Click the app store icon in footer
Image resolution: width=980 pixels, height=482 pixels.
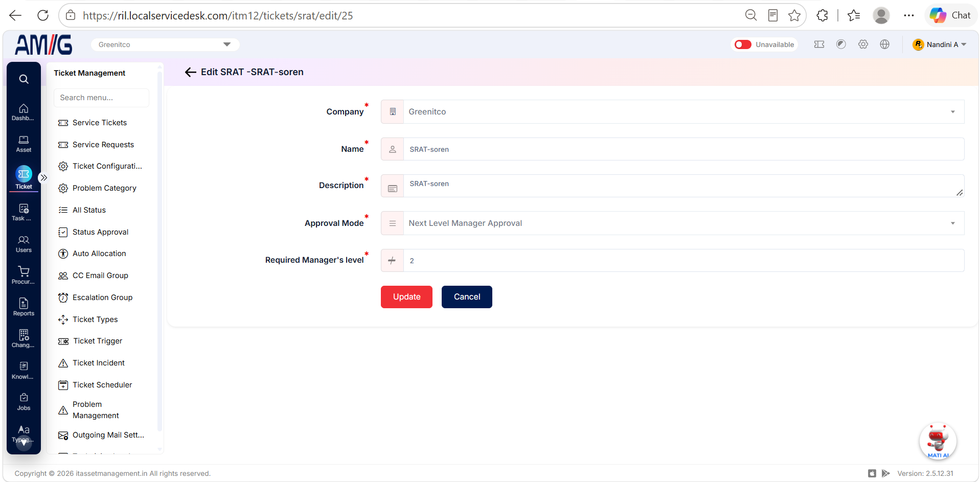(x=872, y=473)
